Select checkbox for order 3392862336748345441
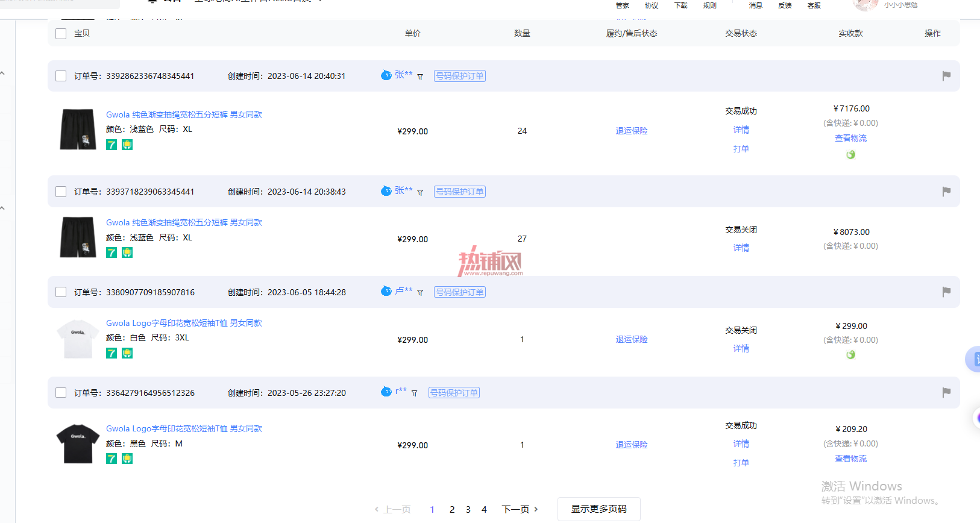Screen dimensions: 980x523 61,76
